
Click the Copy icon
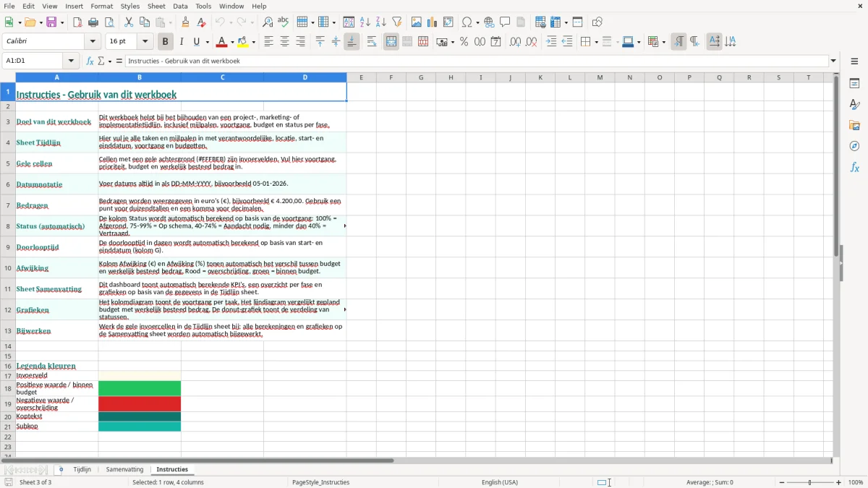point(145,22)
